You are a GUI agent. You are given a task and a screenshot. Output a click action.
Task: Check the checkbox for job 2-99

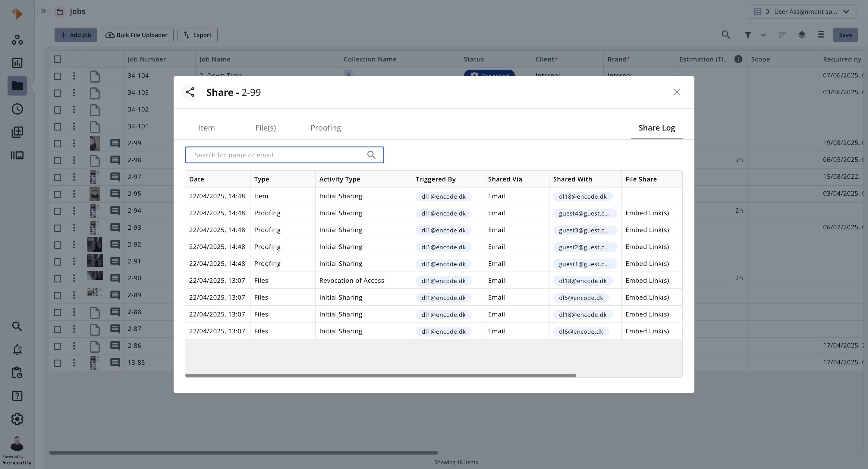point(58,143)
